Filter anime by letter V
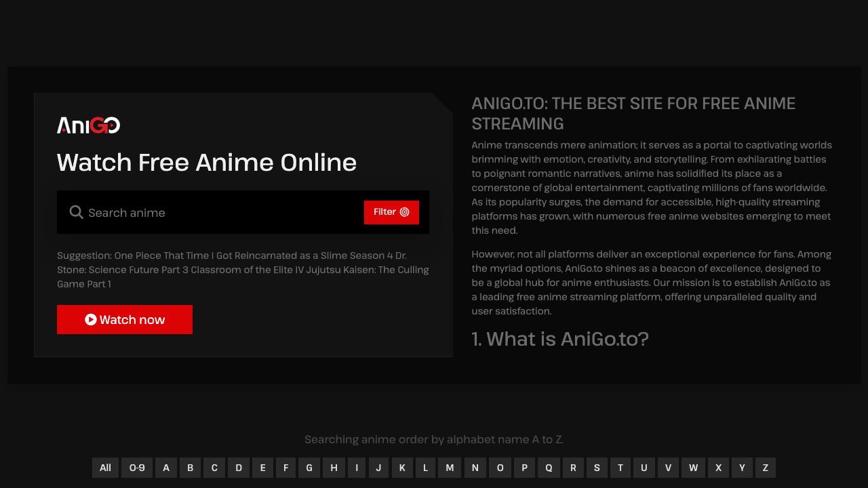The width and height of the screenshot is (868, 488). (x=668, y=468)
